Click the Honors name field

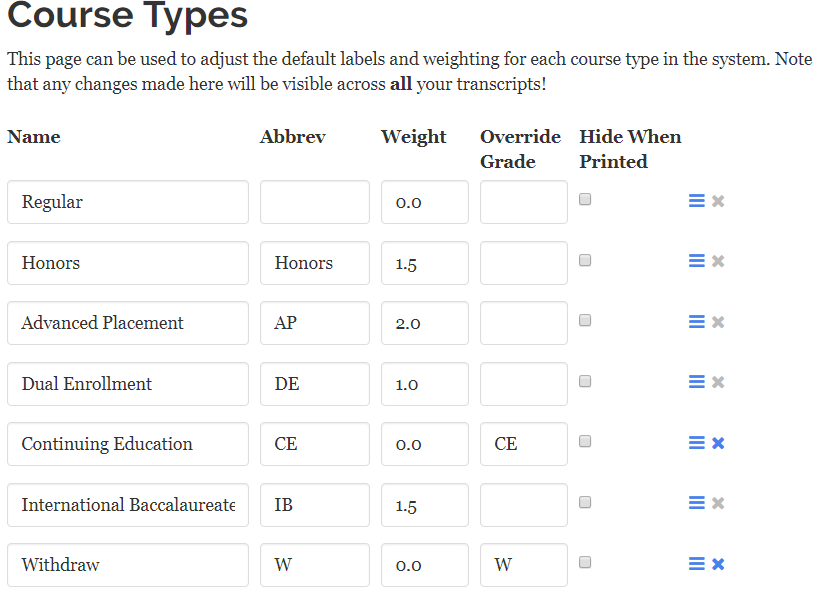pyautogui.click(x=128, y=263)
